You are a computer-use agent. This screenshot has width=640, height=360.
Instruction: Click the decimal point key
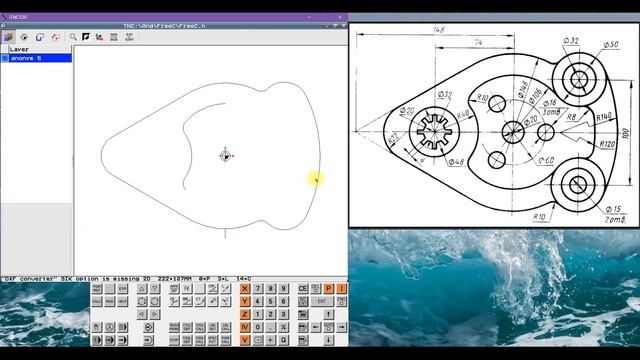(270, 327)
